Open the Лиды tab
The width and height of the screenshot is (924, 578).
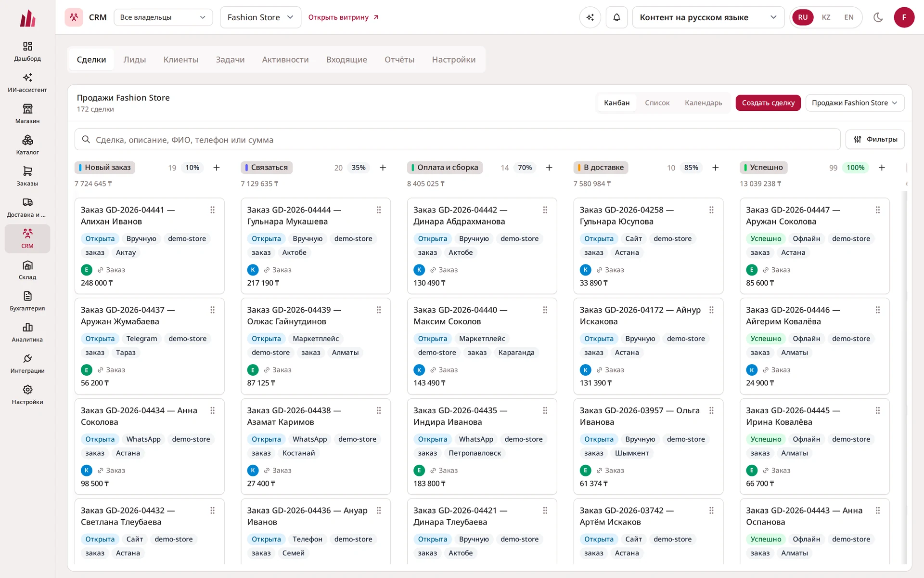[x=135, y=60]
